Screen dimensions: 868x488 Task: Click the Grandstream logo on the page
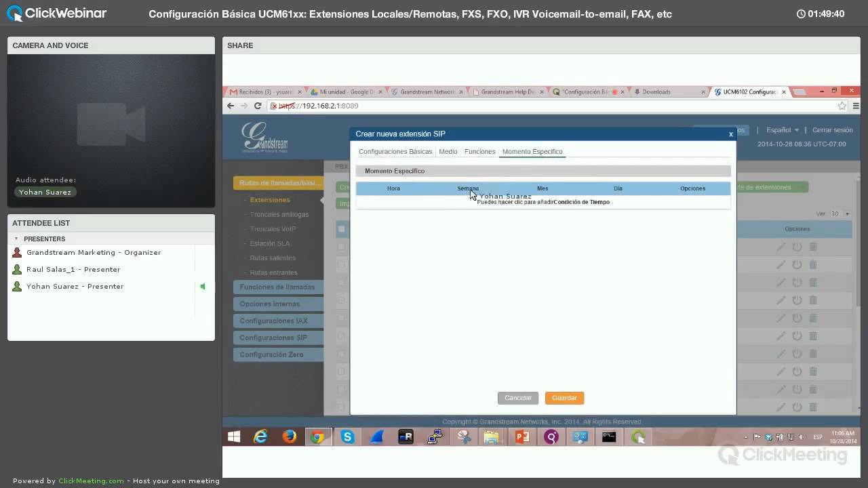click(264, 136)
